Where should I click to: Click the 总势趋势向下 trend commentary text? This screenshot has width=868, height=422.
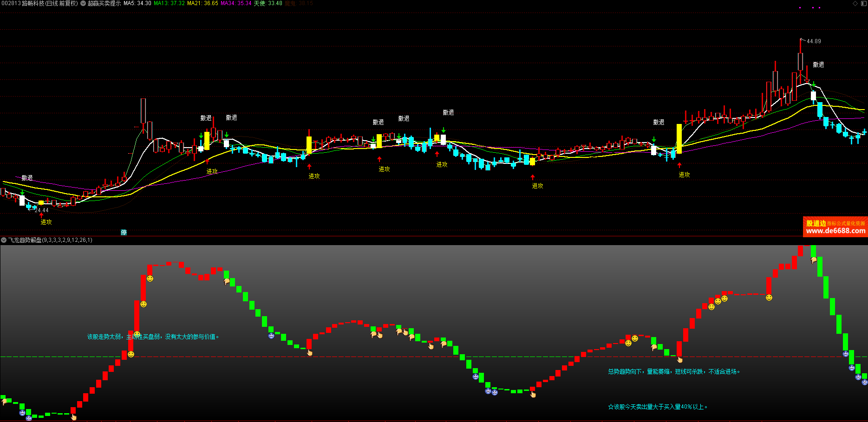(x=674, y=371)
